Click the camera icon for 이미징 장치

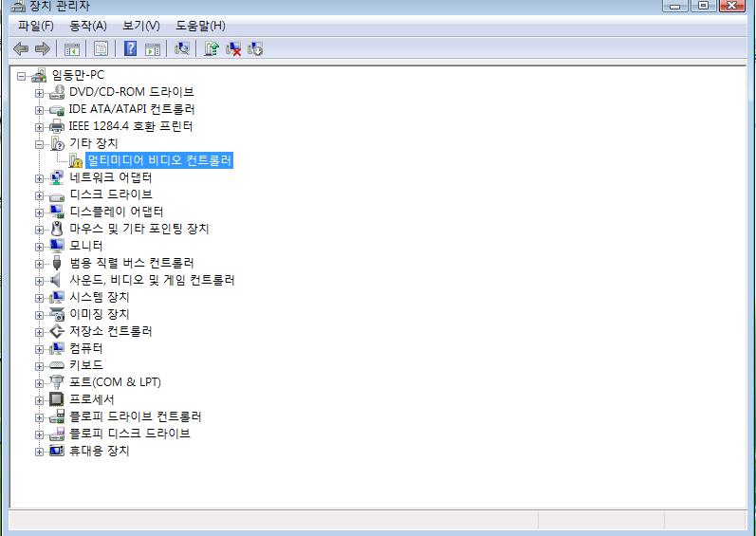57,314
